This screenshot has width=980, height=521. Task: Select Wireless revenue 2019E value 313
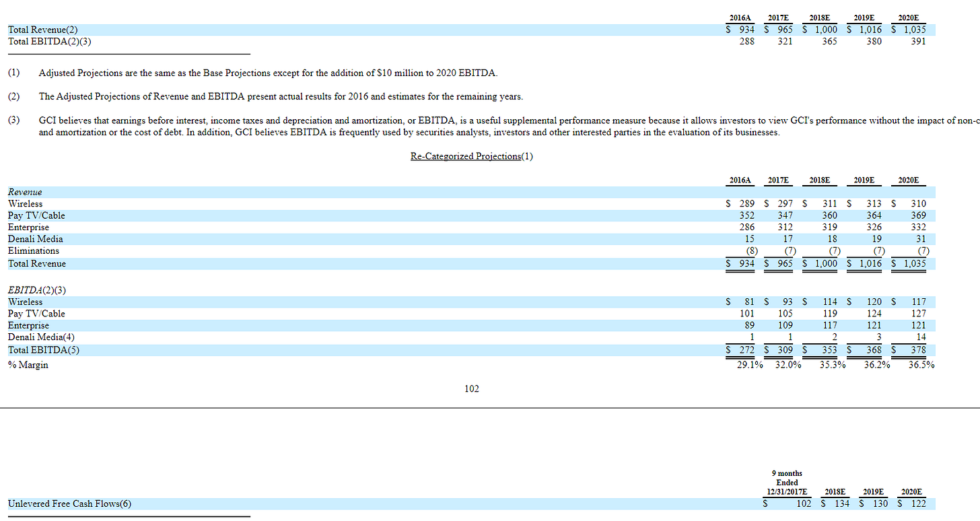[874, 203]
